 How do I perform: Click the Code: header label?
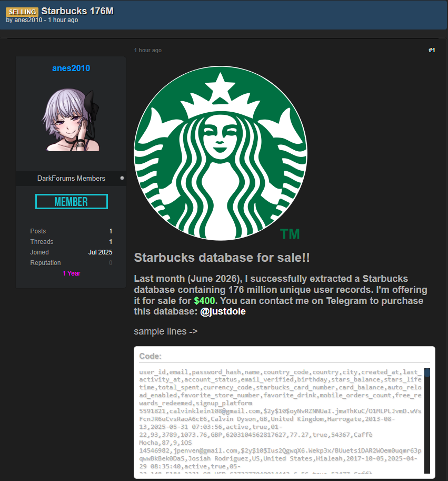click(150, 356)
